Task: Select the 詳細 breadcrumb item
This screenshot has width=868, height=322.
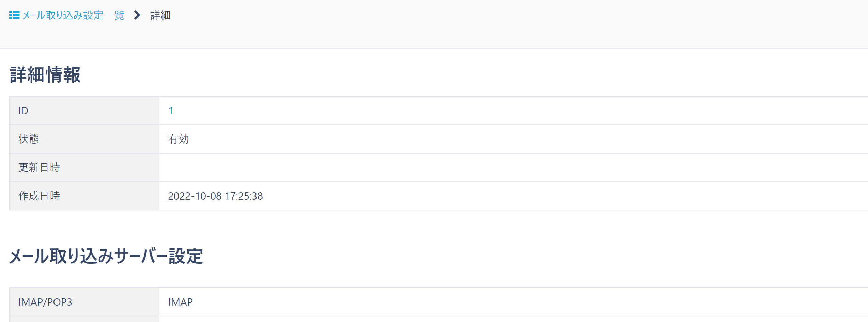Action: coord(159,15)
